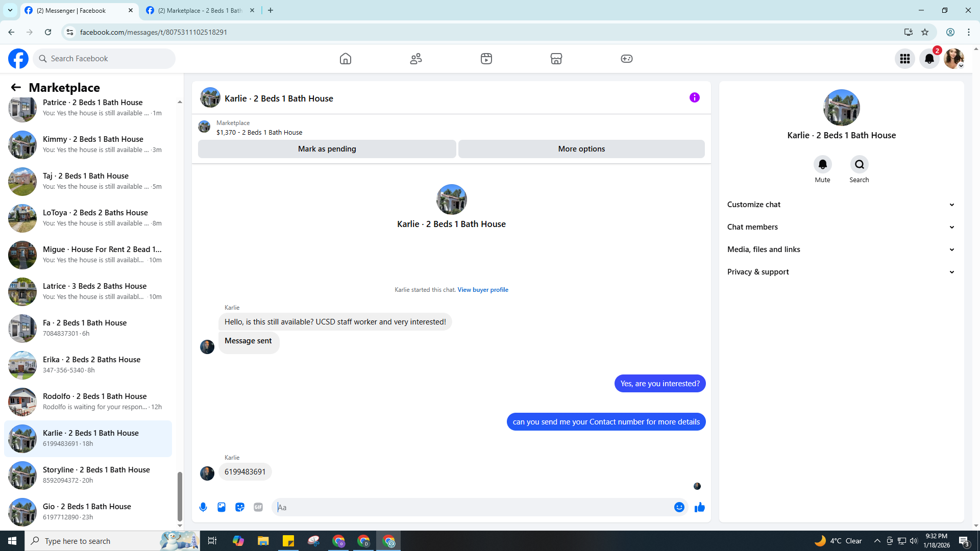Attach a photo using image icon
This screenshot has width=980, height=551.
point(222,507)
